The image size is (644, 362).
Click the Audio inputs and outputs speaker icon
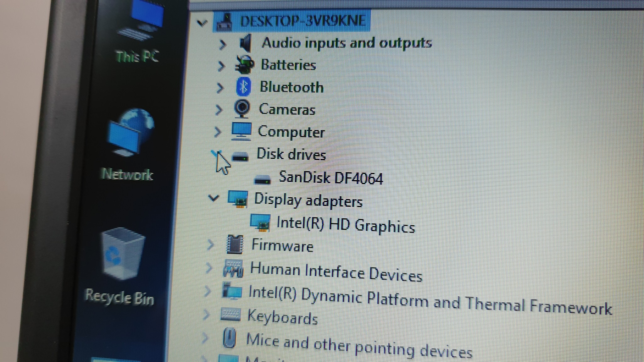[245, 43]
